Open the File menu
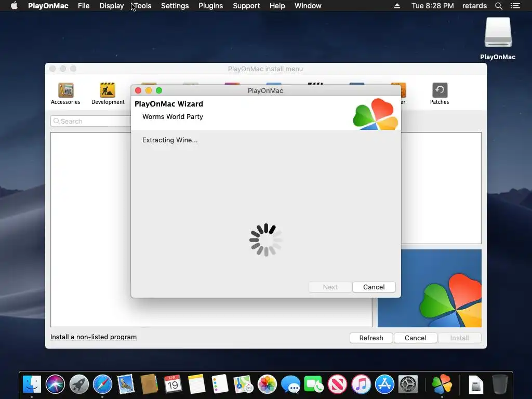Viewport: 532px width, 399px height. coord(84,6)
